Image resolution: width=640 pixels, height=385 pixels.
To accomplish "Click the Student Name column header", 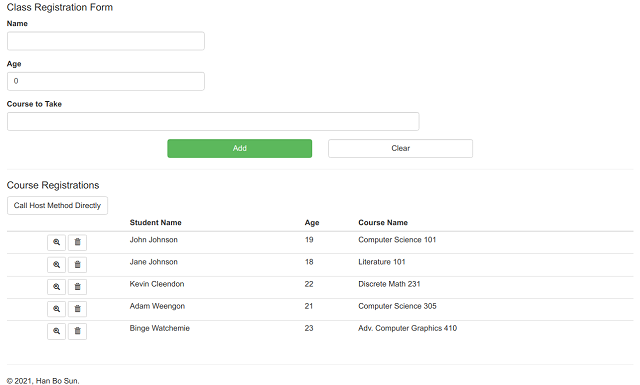I will click(156, 223).
